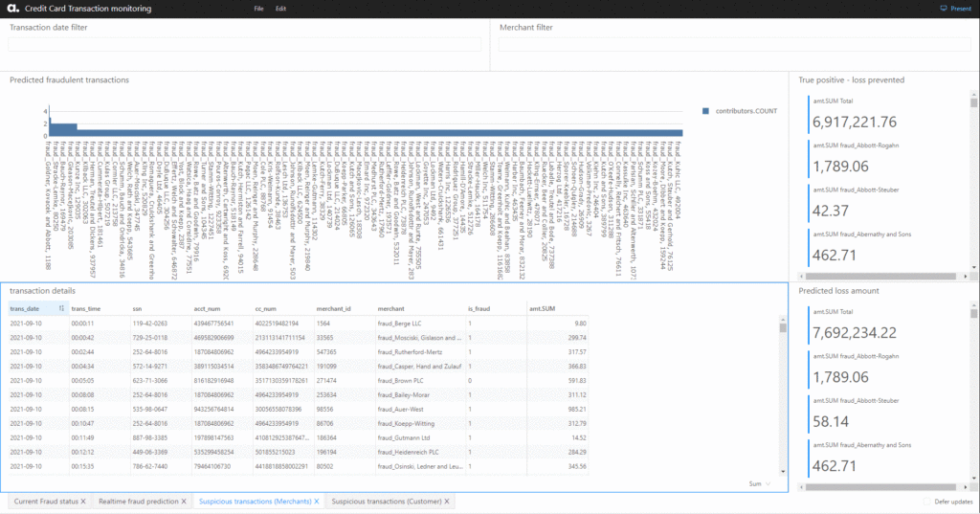Screen dimensions: 980x514
Task: Close the Suspicious transactions (Merchants) tab
Action: (317, 502)
